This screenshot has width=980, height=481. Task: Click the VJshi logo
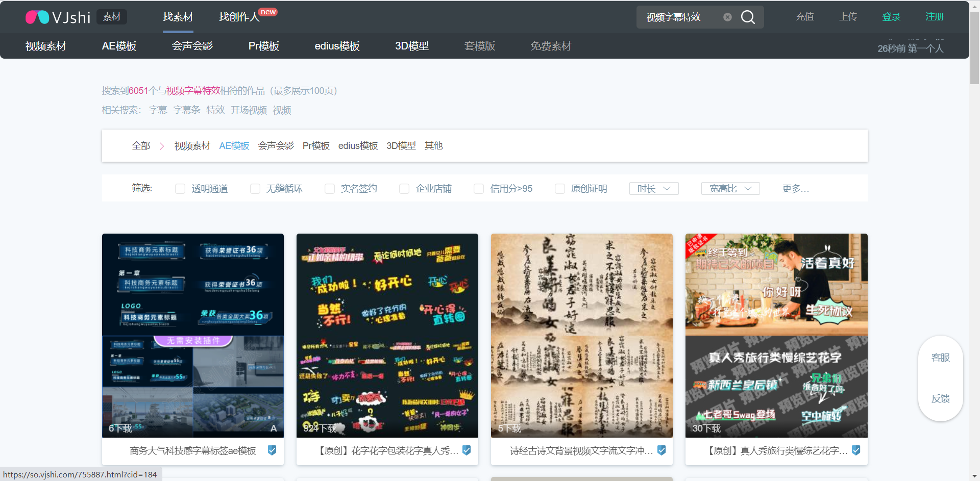point(58,17)
